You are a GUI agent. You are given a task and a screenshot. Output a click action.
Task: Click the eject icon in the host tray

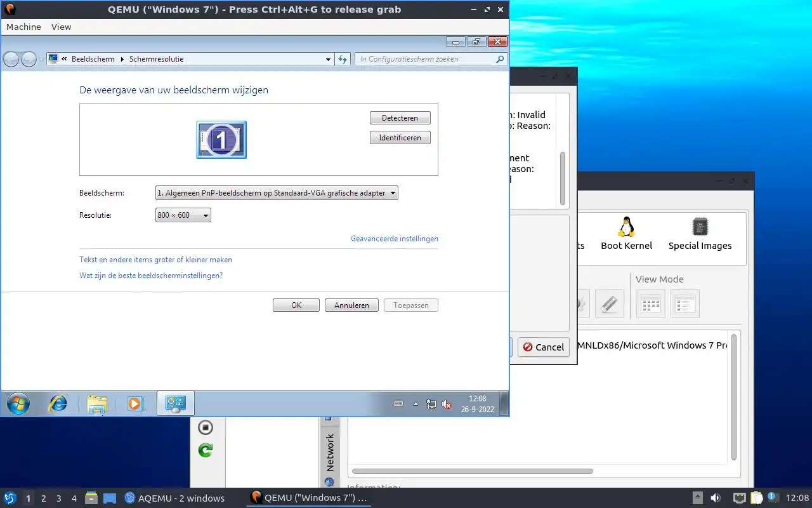point(697,498)
